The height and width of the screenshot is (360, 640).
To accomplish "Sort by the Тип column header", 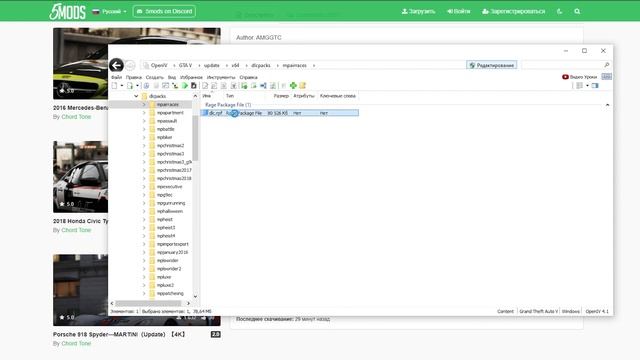I will coord(230,96).
